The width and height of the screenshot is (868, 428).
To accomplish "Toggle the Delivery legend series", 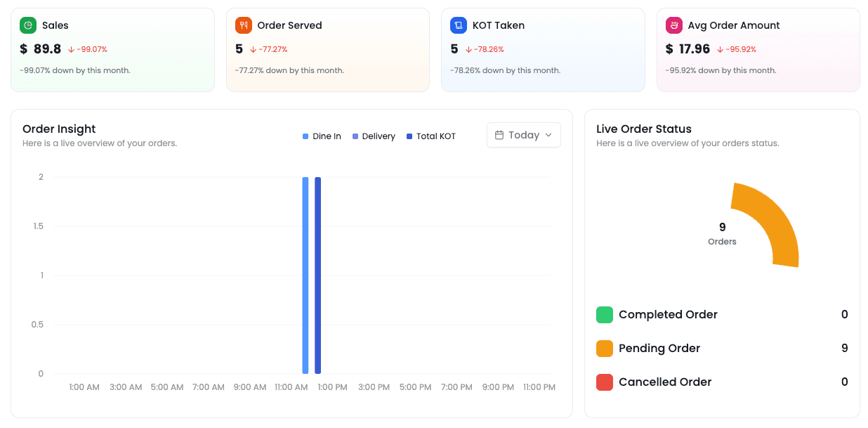I will [x=374, y=136].
